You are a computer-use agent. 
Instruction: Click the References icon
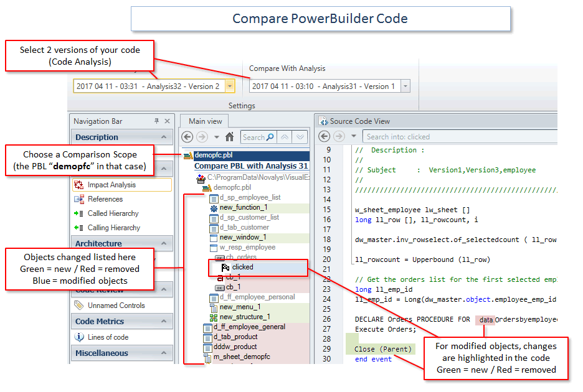point(79,199)
